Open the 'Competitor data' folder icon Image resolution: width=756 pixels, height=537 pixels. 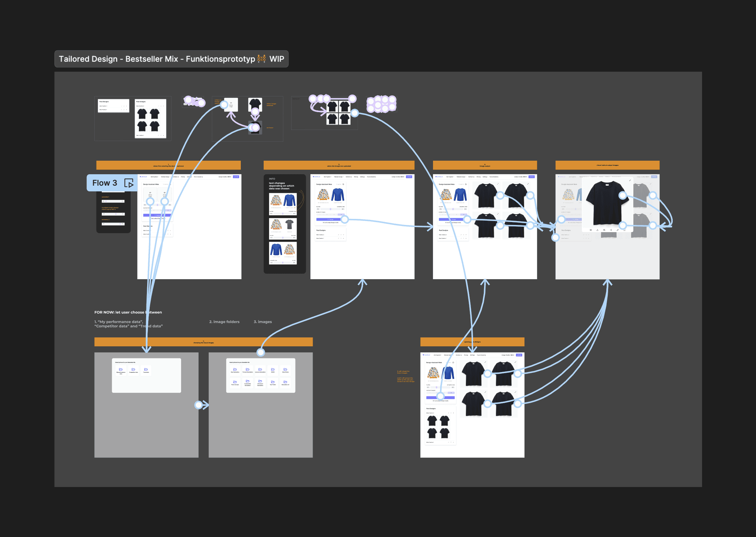click(133, 370)
